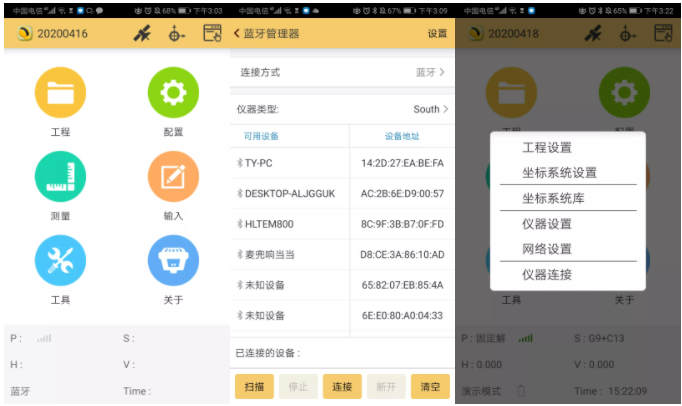The width and height of the screenshot is (682, 406).
Task: Open 设置 in Bluetooth manager header
Action: (437, 34)
